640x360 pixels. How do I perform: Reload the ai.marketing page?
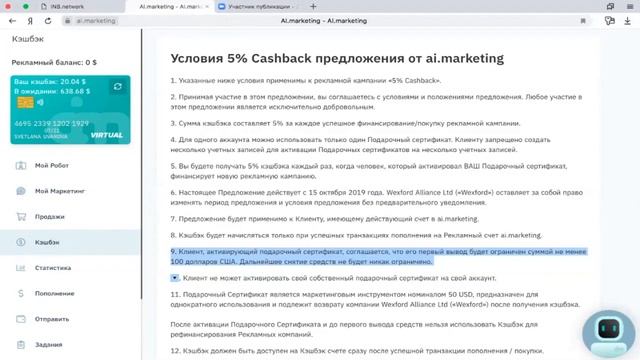point(48,21)
